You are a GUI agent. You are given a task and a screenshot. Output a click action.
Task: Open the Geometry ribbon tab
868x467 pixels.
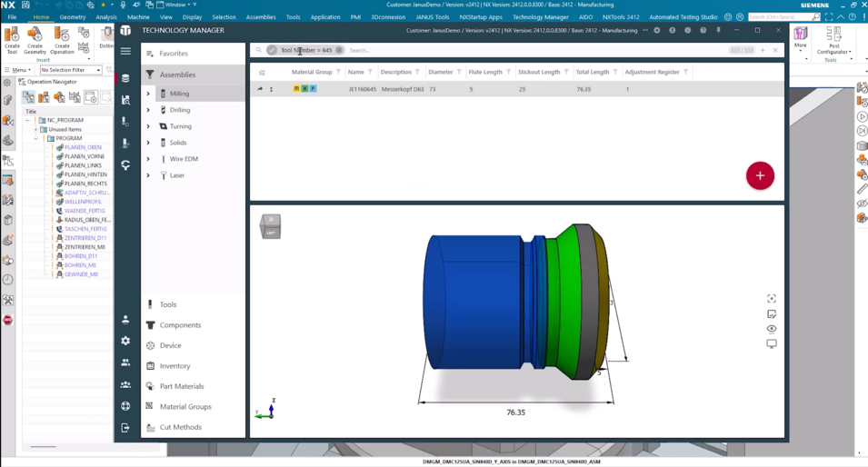[73, 17]
